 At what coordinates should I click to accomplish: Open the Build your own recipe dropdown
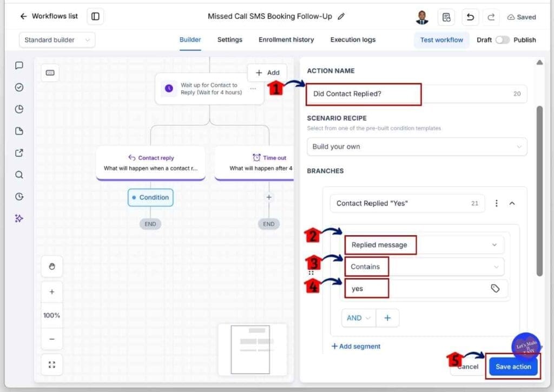pos(417,147)
